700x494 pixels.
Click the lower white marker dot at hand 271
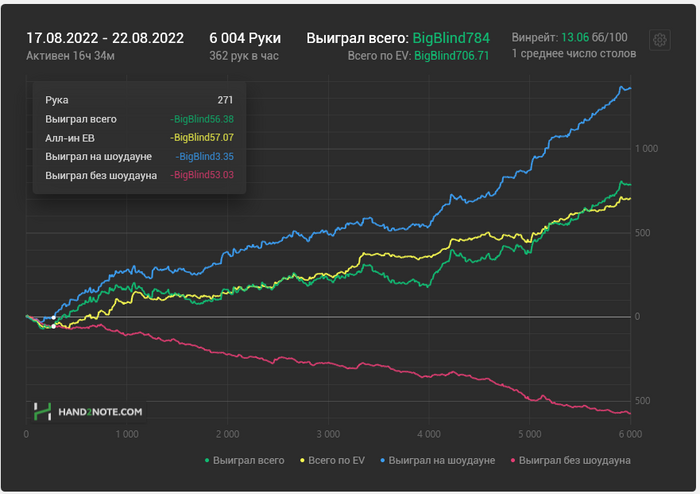click(54, 326)
